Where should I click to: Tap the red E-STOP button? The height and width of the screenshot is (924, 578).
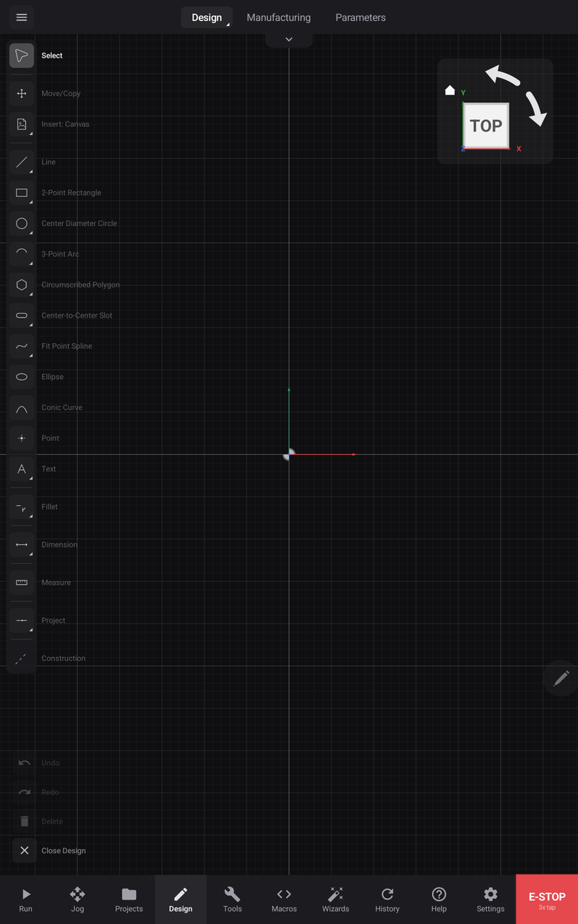[x=547, y=899]
